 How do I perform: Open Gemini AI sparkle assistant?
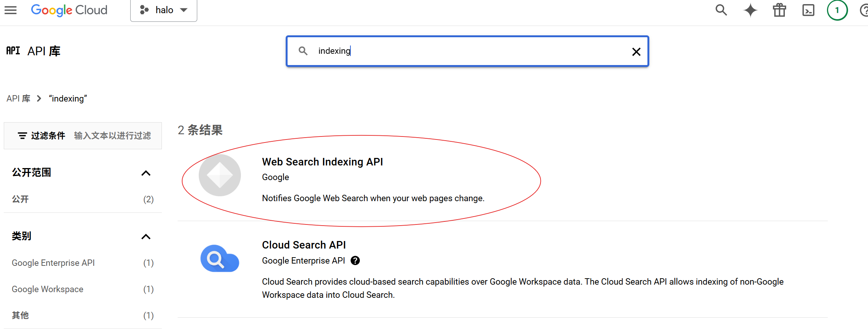click(750, 10)
